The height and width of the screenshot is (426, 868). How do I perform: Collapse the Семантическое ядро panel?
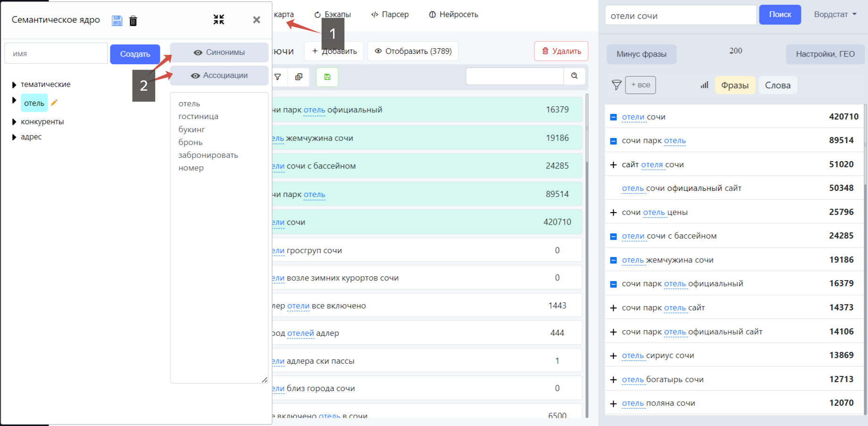click(x=218, y=19)
